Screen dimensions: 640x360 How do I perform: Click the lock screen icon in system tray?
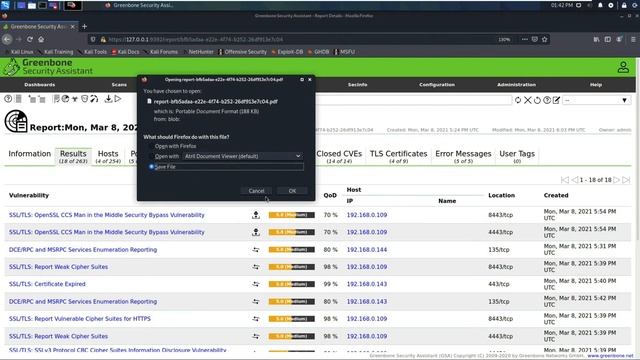[x=624, y=5]
